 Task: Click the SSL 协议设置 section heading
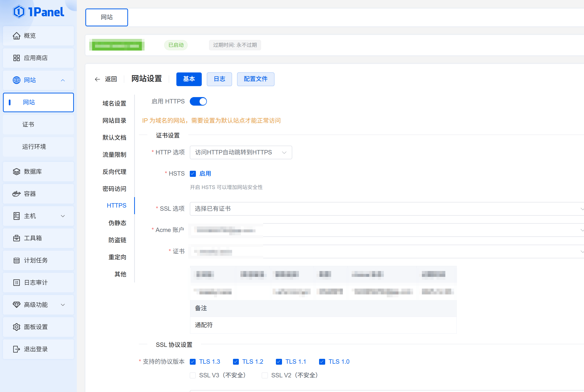pos(174,345)
